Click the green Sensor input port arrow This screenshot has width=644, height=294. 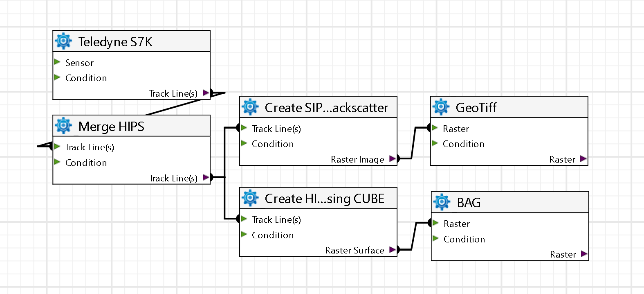tap(57, 62)
